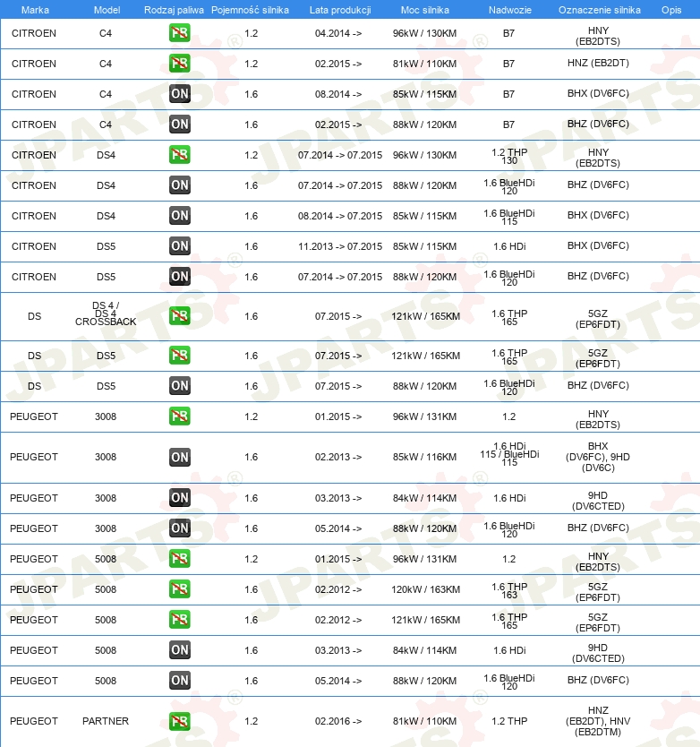The width and height of the screenshot is (700, 747).
Task: Click petrol icon in Peugeot 5008 131KM row
Action: point(180,559)
